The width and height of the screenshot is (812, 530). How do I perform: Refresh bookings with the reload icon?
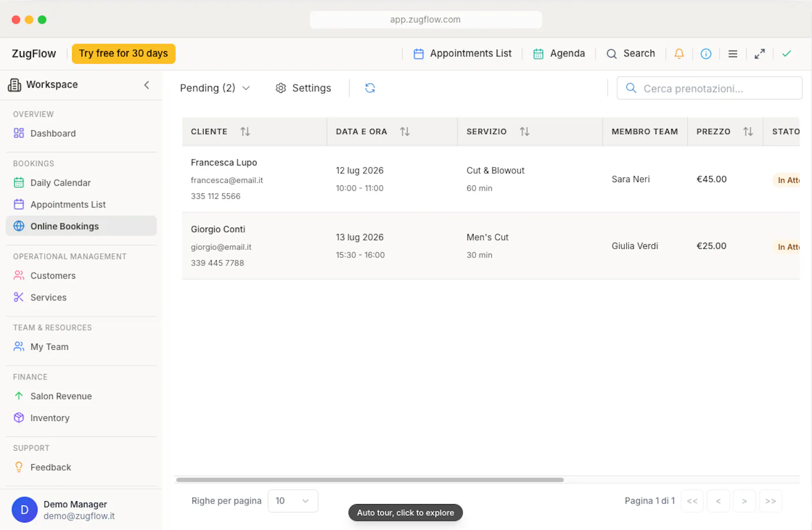(370, 88)
